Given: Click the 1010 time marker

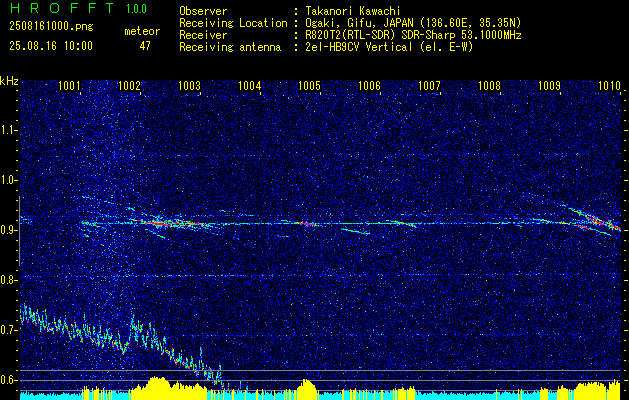Looking at the screenshot, I should click(609, 85).
